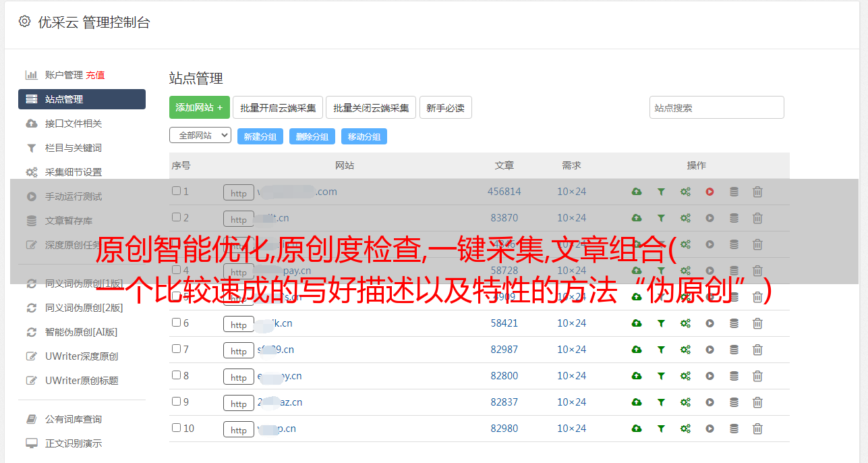
Task: Open collection settings gears icon in row 1
Action: tap(685, 192)
